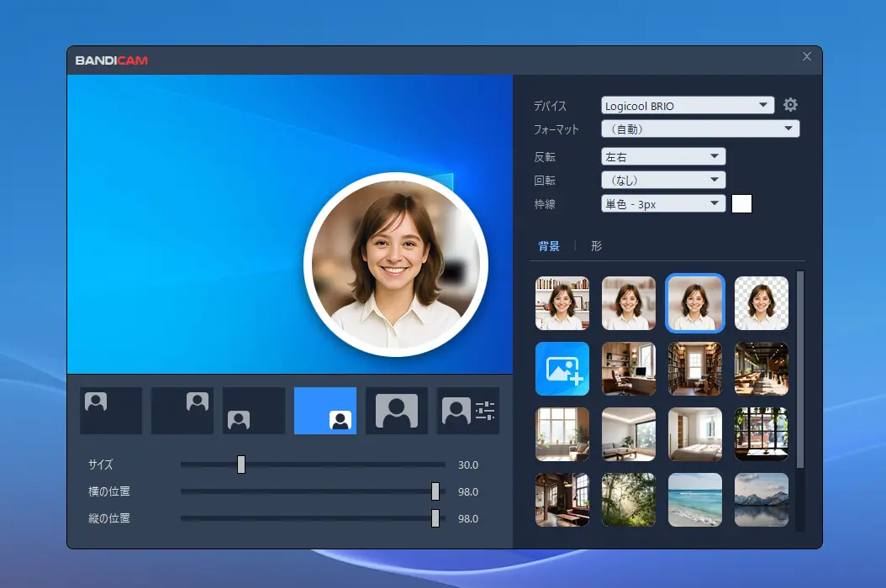
Task: Click the サイズ value 30.0
Action: point(468,465)
